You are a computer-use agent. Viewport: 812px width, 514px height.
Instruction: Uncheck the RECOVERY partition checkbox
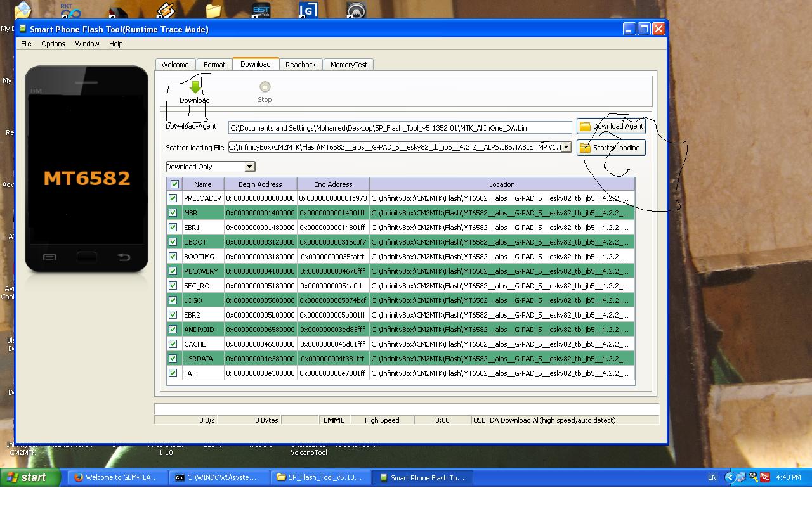pos(173,271)
